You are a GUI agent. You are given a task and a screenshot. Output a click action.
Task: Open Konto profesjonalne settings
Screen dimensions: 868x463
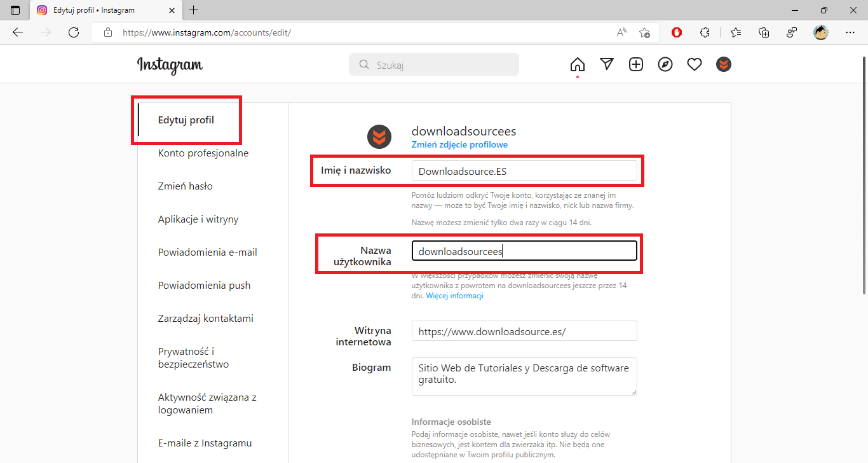pos(203,153)
